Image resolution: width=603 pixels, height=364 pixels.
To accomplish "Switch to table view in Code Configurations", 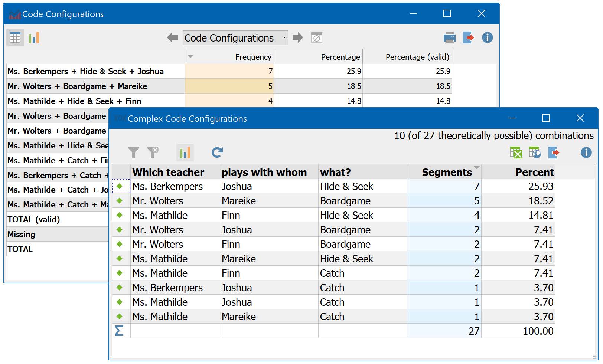I will tap(15, 38).
